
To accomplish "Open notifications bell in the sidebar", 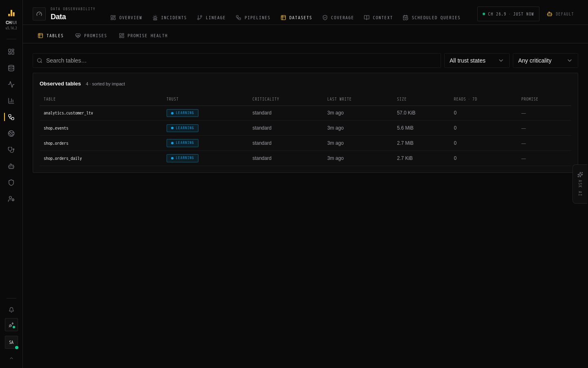I will [x=11, y=310].
